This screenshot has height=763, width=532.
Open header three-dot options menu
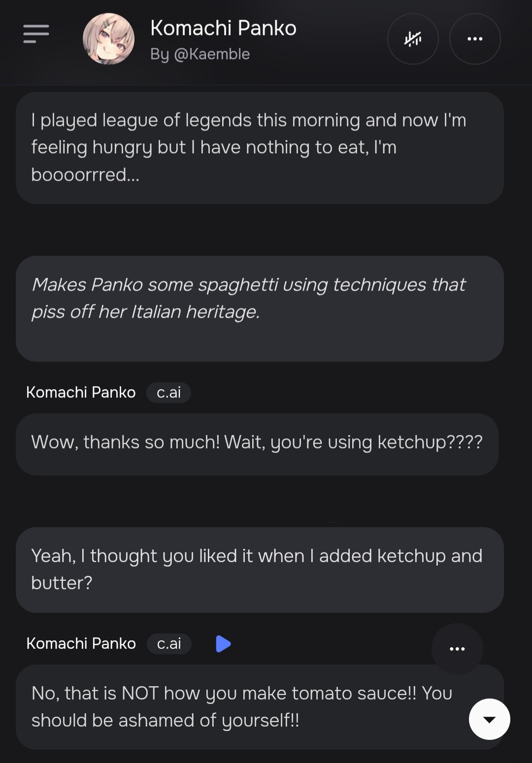tap(475, 39)
